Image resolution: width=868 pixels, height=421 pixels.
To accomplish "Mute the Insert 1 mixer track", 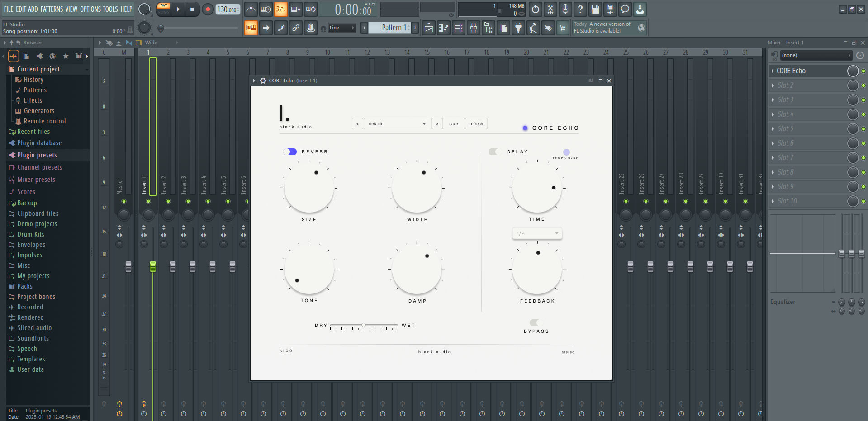I will tap(148, 201).
